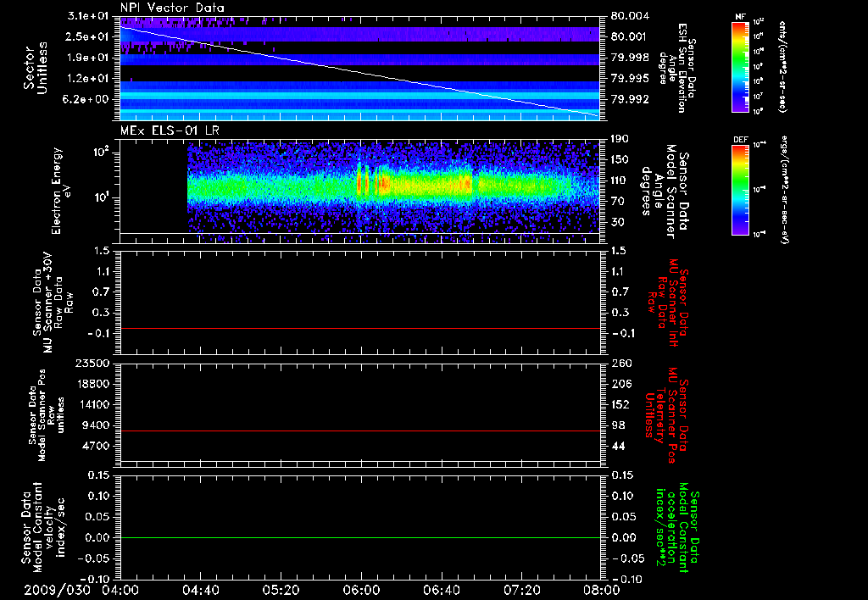Image resolution: width=868 pixels, height=600 pixels.
Task: Click the NF label above its color bar
Action: click(740, 17)
